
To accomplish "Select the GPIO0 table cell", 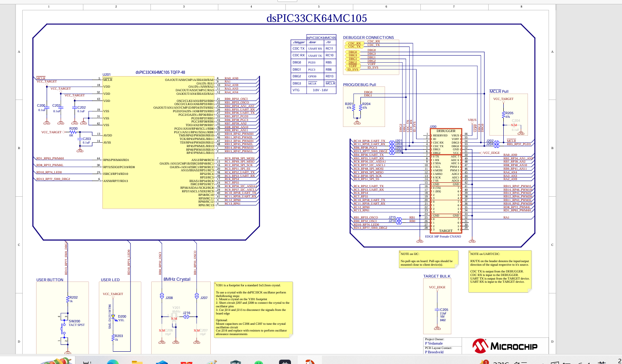I will [315, 77].
